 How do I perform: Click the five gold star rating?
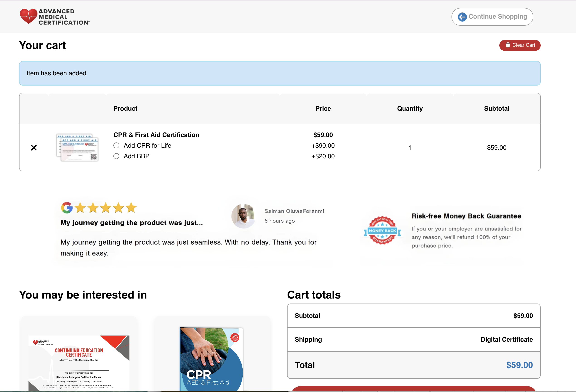coord(106,208)
